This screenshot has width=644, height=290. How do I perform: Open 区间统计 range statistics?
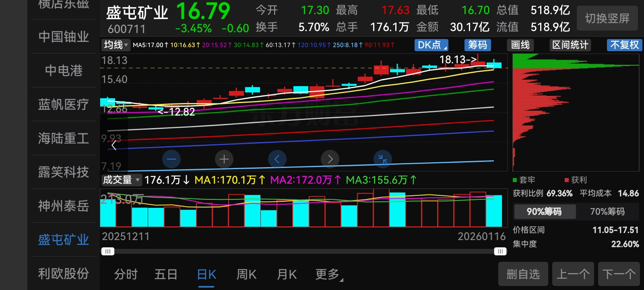[570, 45]
